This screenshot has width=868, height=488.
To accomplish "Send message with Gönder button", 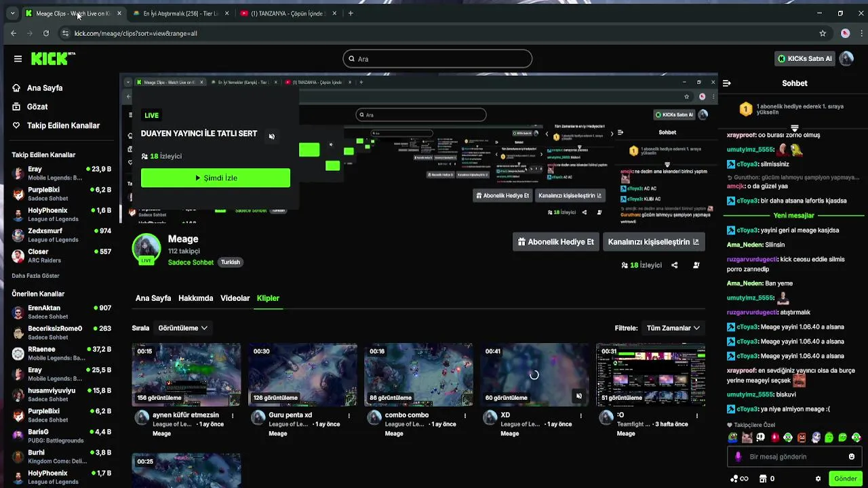I will pos(845,479).
